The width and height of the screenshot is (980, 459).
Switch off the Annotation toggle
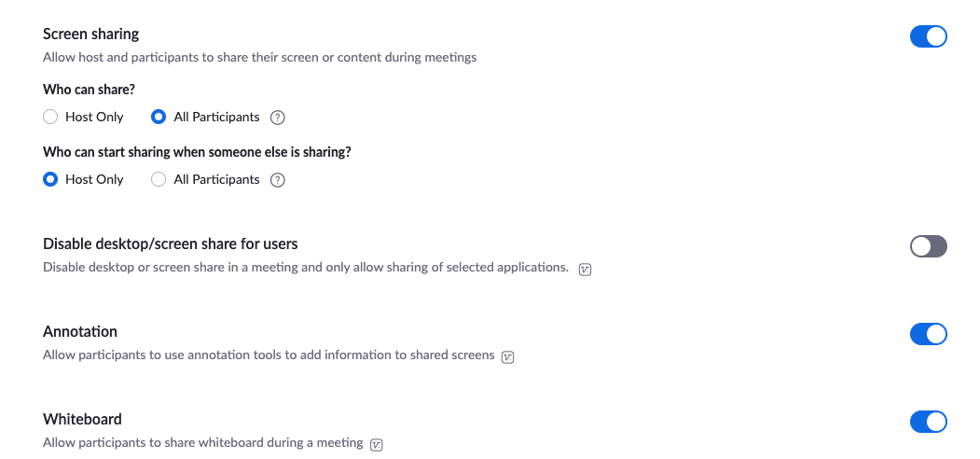[928, 334]
